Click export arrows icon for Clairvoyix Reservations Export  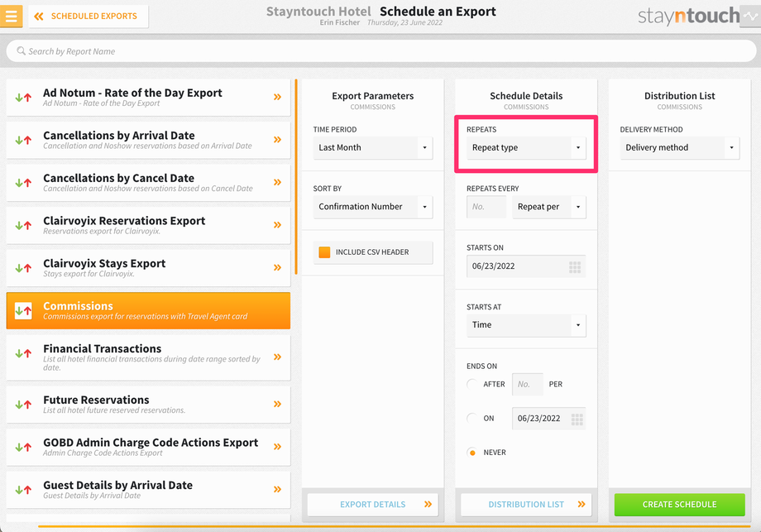point(23,225)
